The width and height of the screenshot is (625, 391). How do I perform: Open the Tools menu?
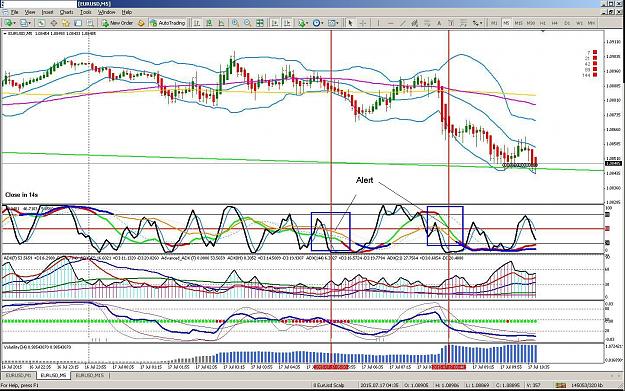86,12
